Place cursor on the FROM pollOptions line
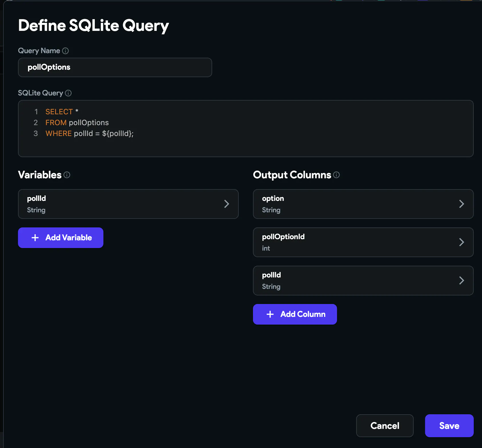 point(89,123)
